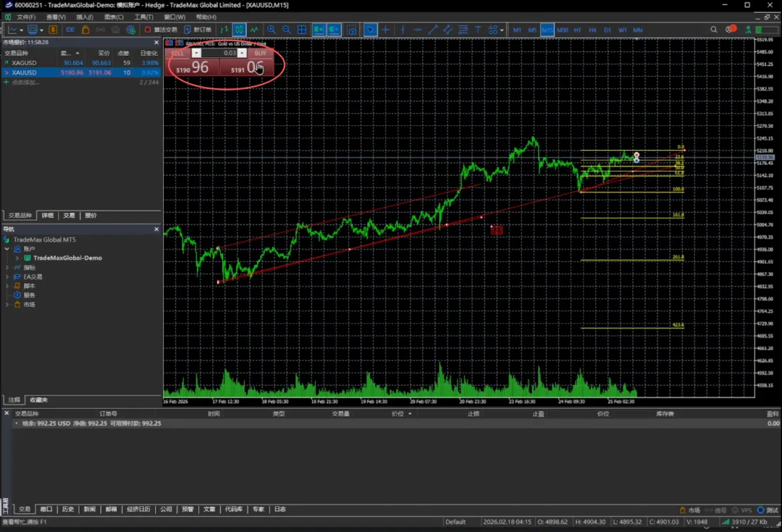Open the tile windows grid icon
Viewport: 782px width, 532px height.
point(302,30)
